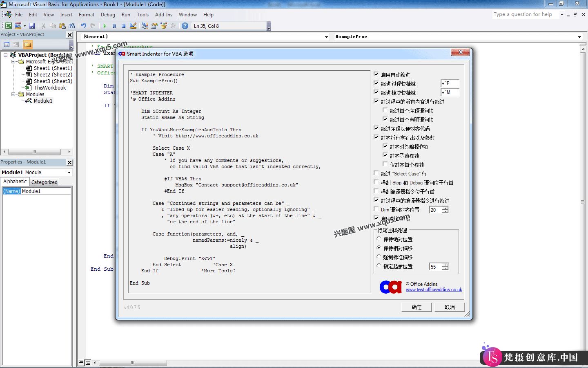
Task: Uncheck the 缩进首个声明语句块 option
Action: (385, 119)
